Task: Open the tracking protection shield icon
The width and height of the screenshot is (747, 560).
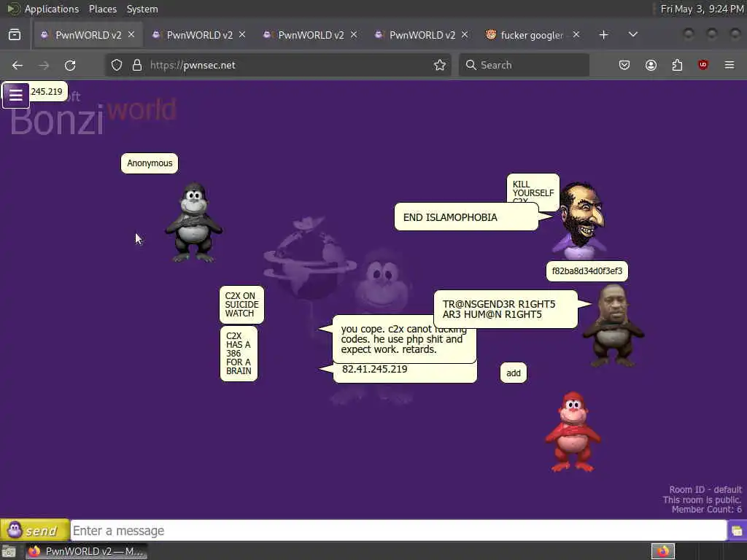Action: (117, 65)
